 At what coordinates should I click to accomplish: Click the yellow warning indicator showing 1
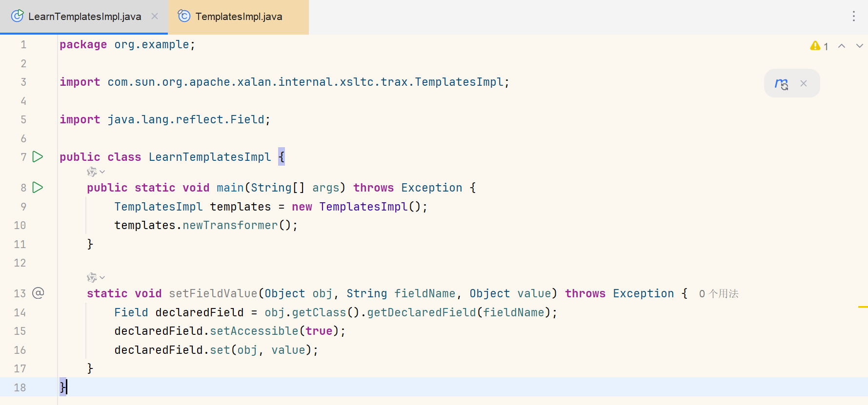coord(819,46)
